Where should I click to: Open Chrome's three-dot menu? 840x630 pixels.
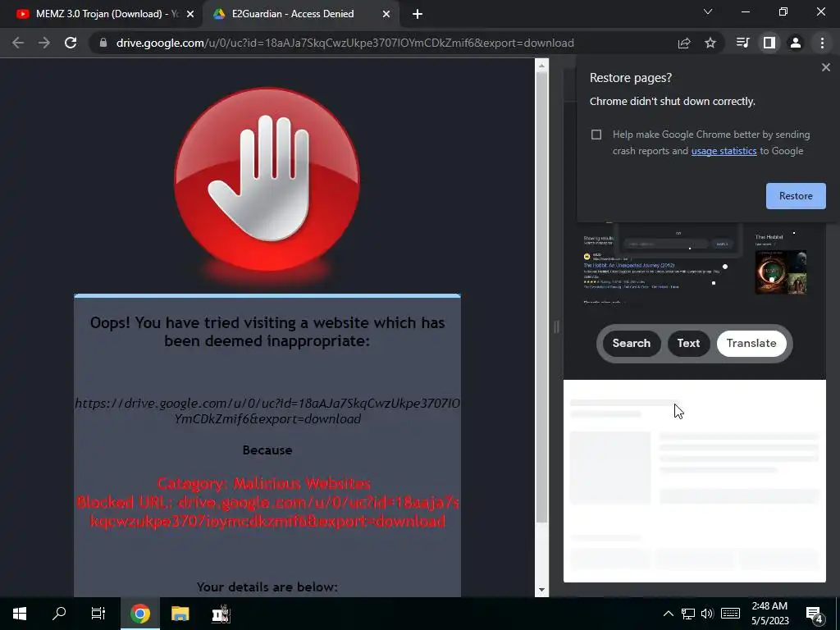click(x=822, y=43)
